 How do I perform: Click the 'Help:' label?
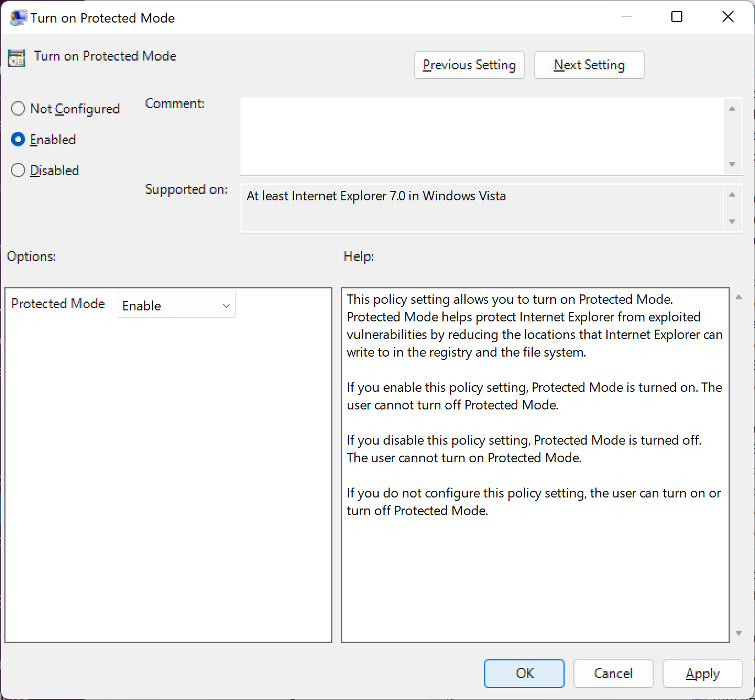(359, 256)
